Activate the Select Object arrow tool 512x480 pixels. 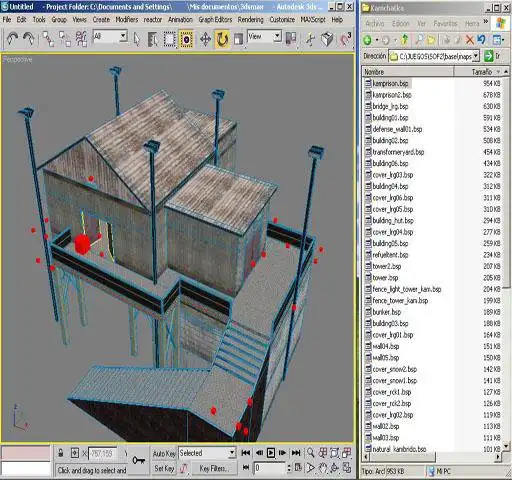137,39
